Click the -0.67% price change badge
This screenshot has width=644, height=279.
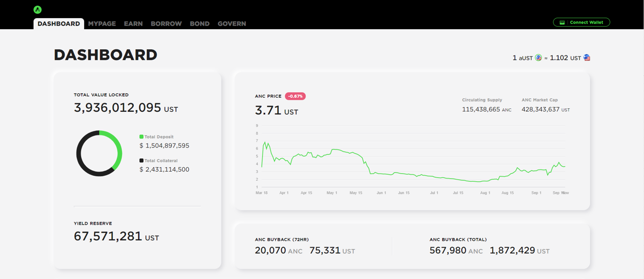(x=295, y=96)
